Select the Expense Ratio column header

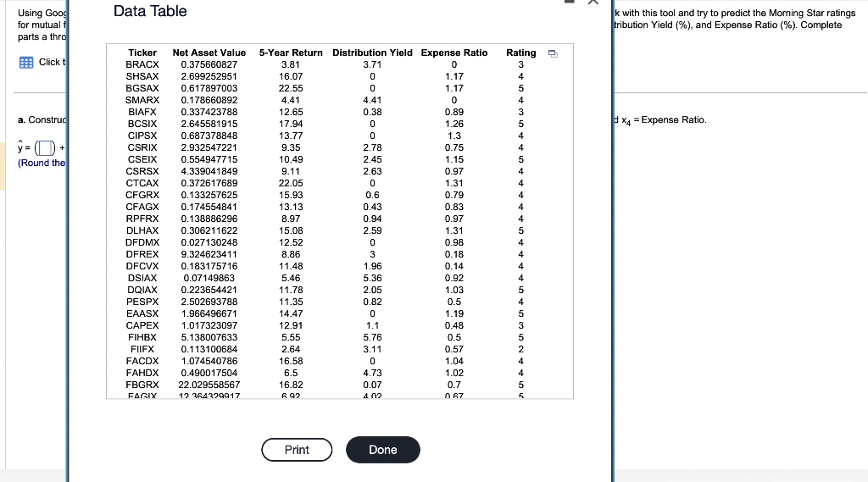[454, 53]
